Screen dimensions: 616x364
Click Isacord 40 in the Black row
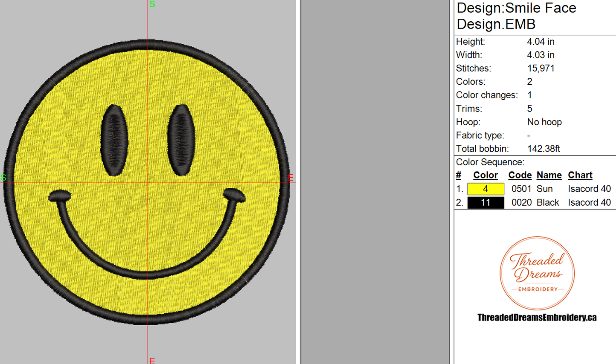pyautogui.click(x=589, y=202)
